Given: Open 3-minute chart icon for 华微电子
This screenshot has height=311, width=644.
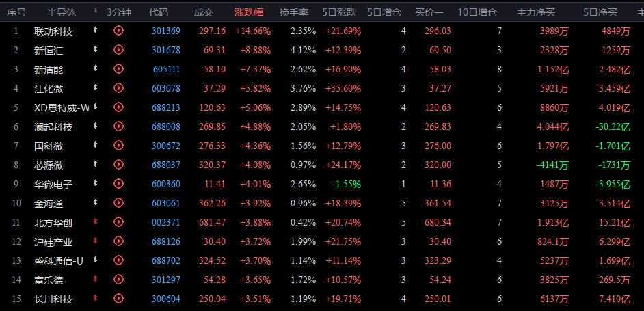Looking at the screenshot, I should click(119, 184).
